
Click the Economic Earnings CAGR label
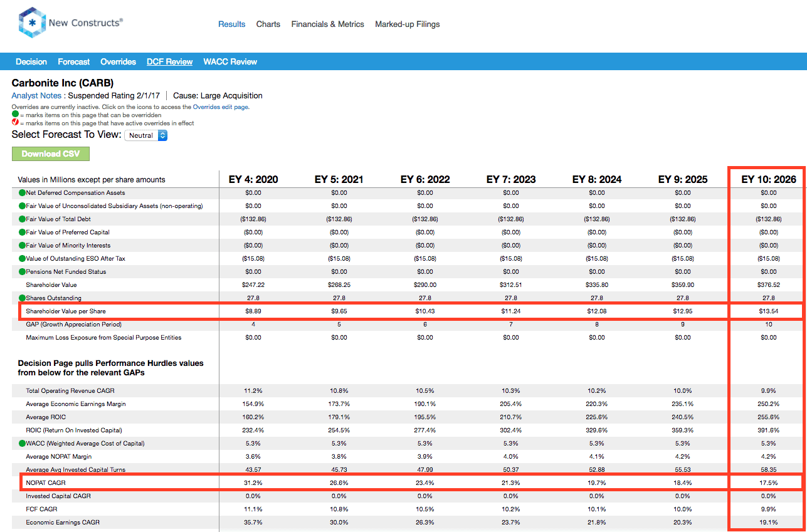(x=63, y=523)
